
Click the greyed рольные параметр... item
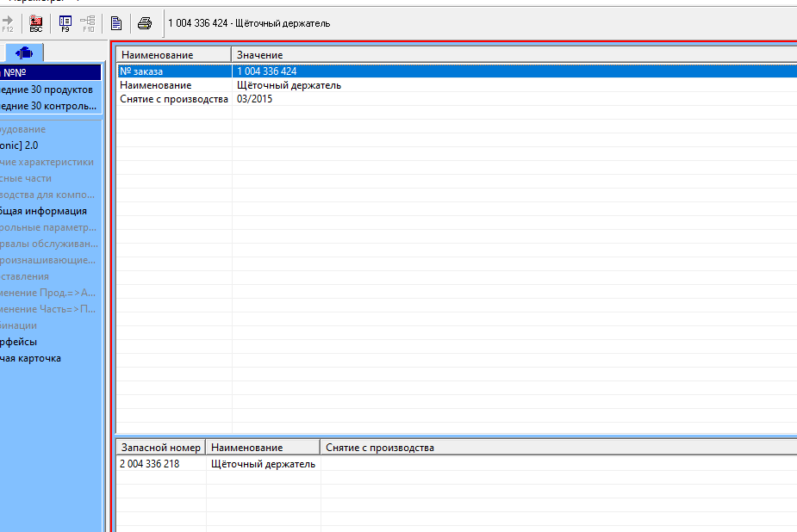tap(50, 227)
